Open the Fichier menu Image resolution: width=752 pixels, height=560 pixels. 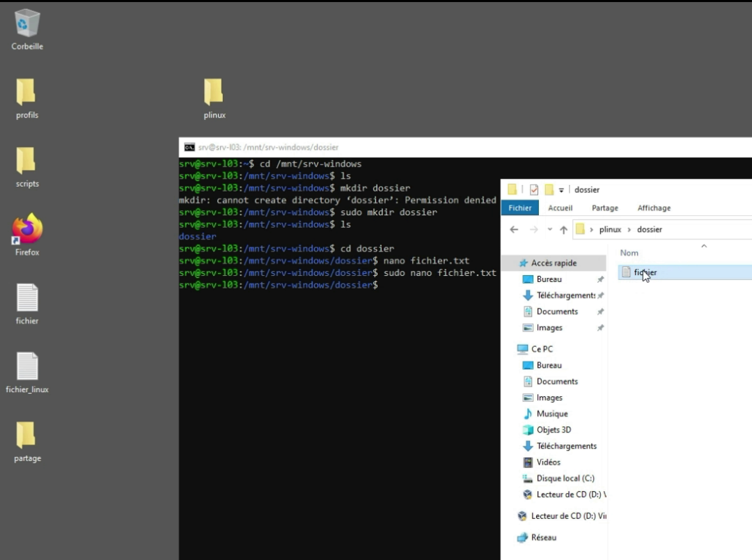[520, 208]
